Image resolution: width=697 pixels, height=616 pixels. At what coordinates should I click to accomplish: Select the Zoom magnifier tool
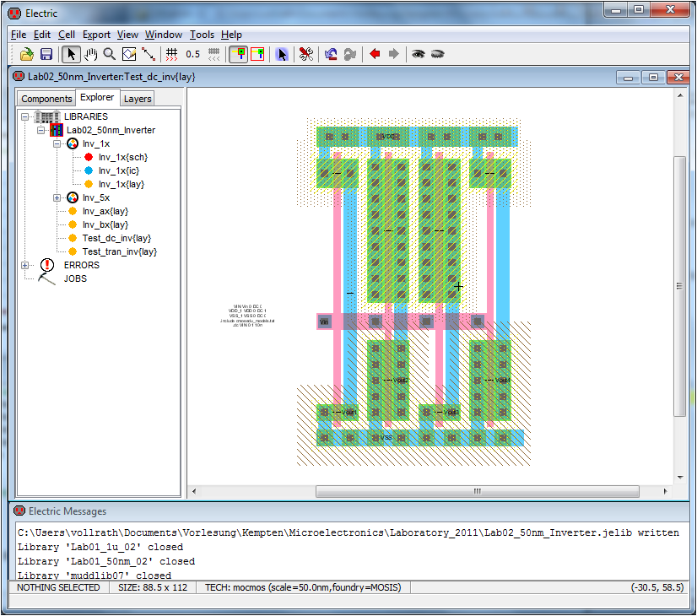tap(109, 54)
